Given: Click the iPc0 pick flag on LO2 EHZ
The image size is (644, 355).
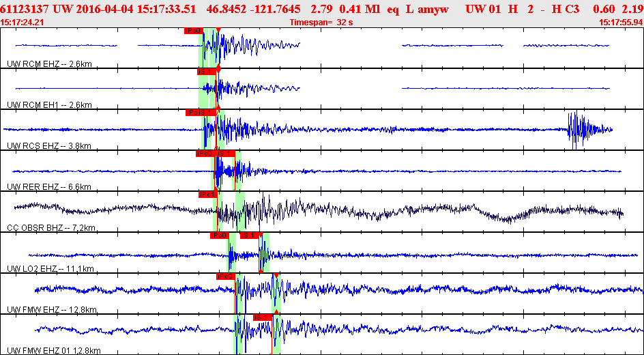Looking at the screenshot, I should [219, 236].
